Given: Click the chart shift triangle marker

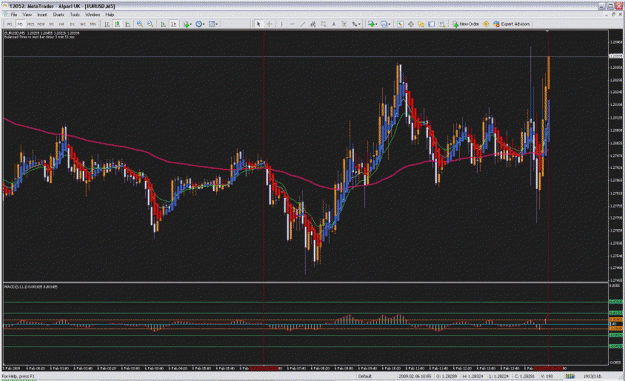Looking at the screenshot, I should 547,31.
